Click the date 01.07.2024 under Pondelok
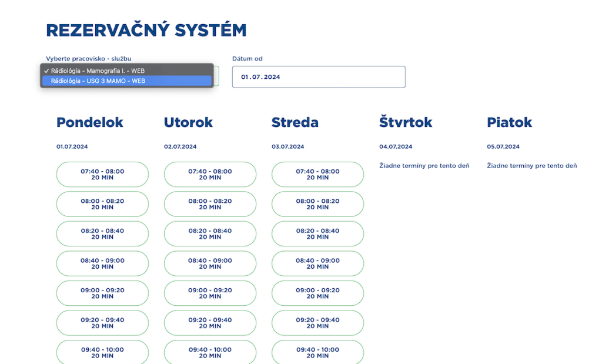The image size is (602, 364). click(72, 146)
